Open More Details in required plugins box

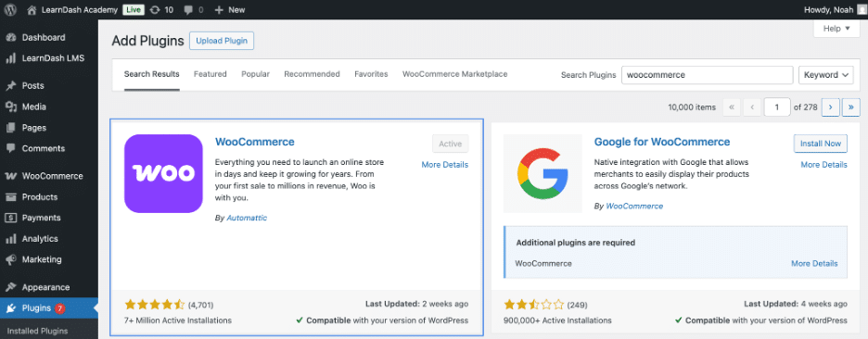pyautogui.click(x=814, y=263)
